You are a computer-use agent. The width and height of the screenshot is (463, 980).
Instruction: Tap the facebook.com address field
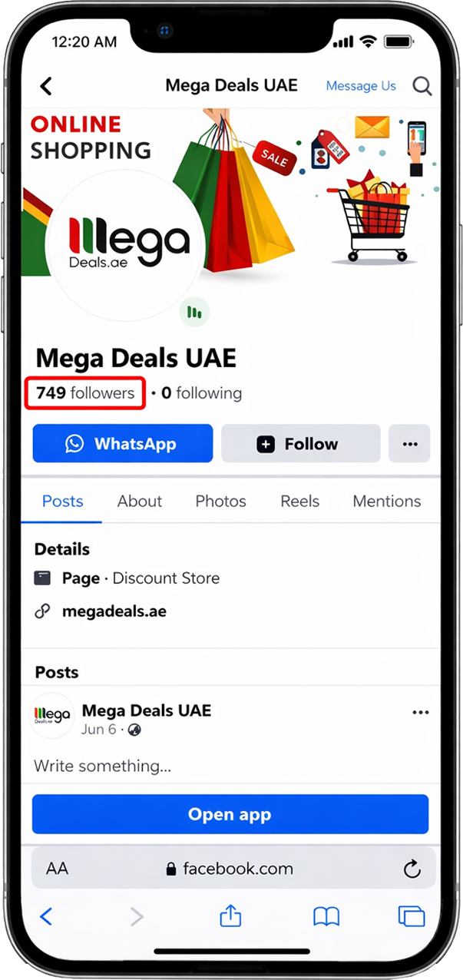tap(230, 869)
